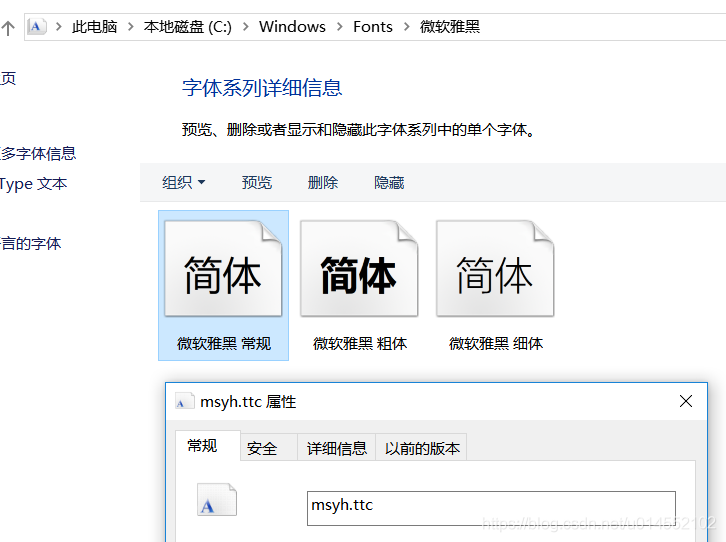This screenshot has width=726, height=542.
Task: Switch to 以前的版本 tab
Action: (x=421, y=448)
